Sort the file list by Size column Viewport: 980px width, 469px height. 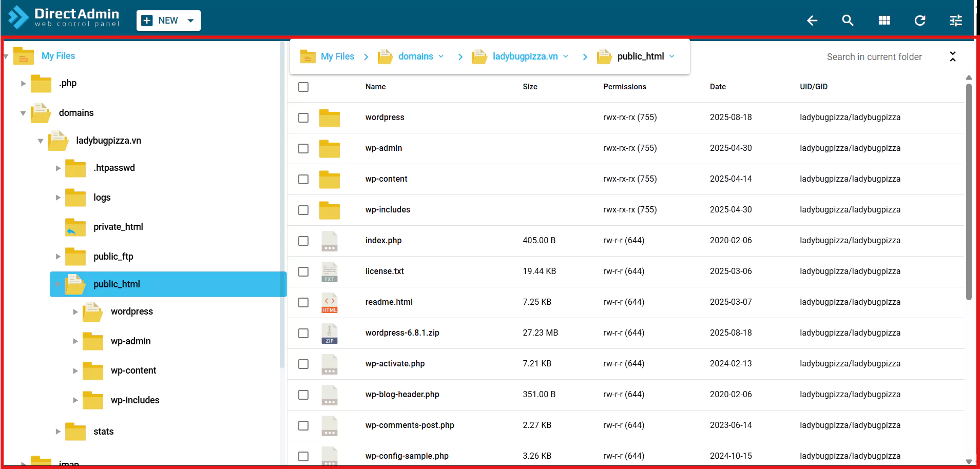tap(530, 87)
